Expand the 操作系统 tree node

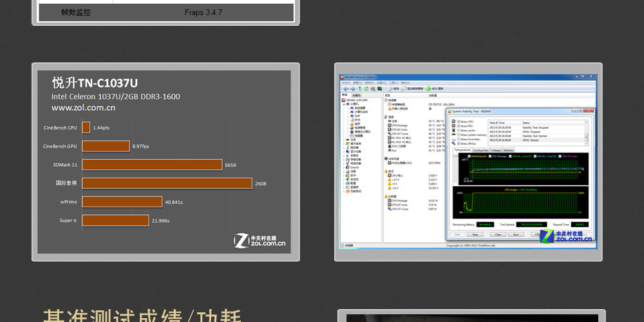point(344,144)
